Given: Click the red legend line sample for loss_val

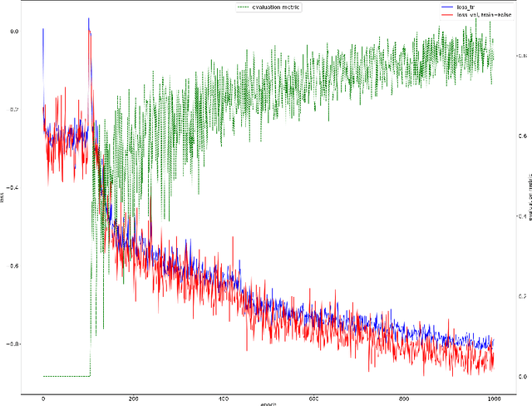Looking at the screenshot, I should [447, 15].
